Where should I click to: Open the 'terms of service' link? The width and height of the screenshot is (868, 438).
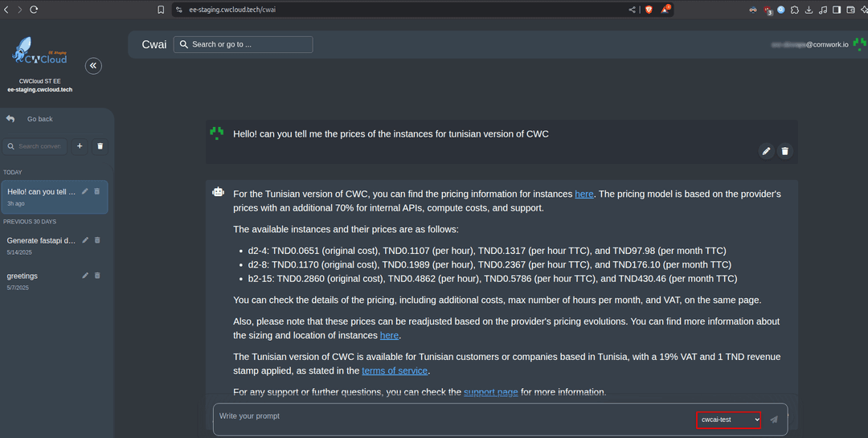pyautogui.click(x=395, y=370)
